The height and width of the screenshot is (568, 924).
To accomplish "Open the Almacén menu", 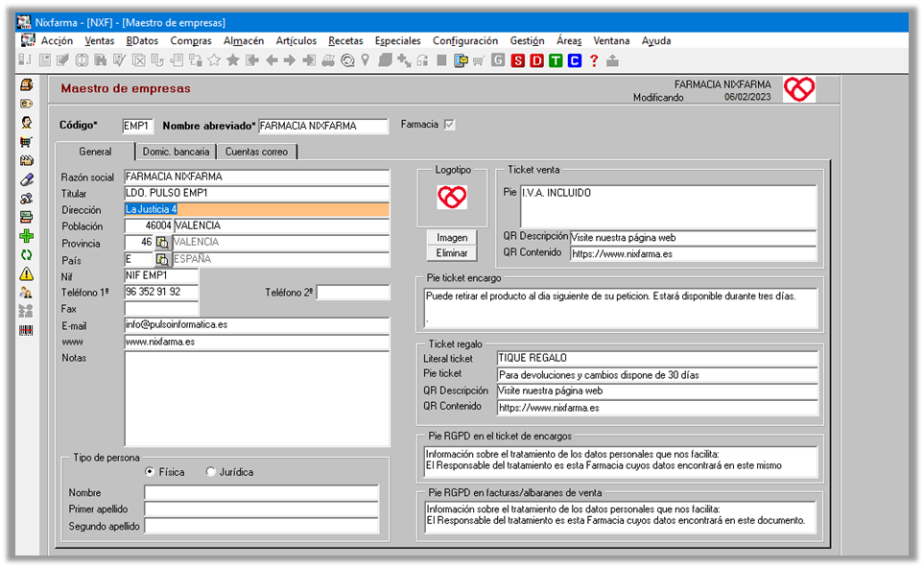I will 244,40.
